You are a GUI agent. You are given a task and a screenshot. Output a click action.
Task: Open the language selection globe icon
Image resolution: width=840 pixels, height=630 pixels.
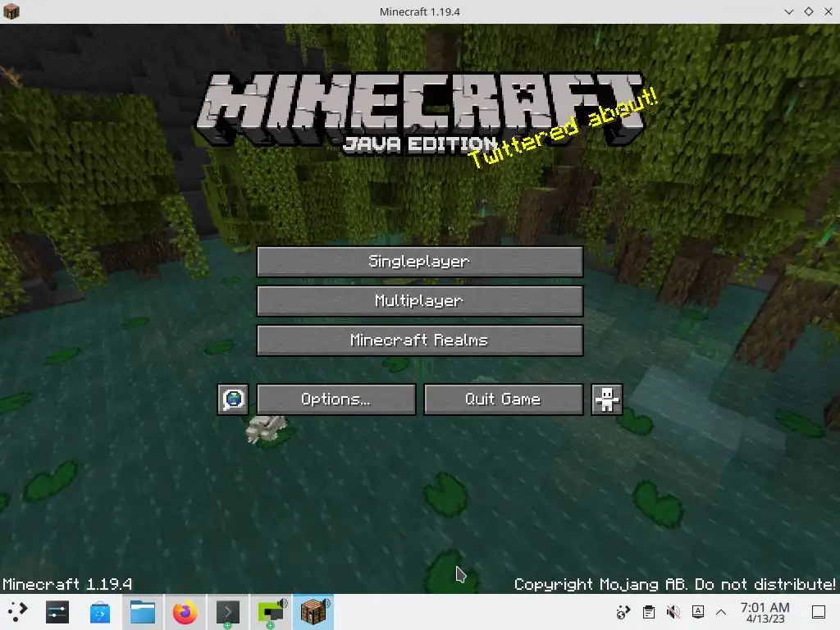[233, 399]
